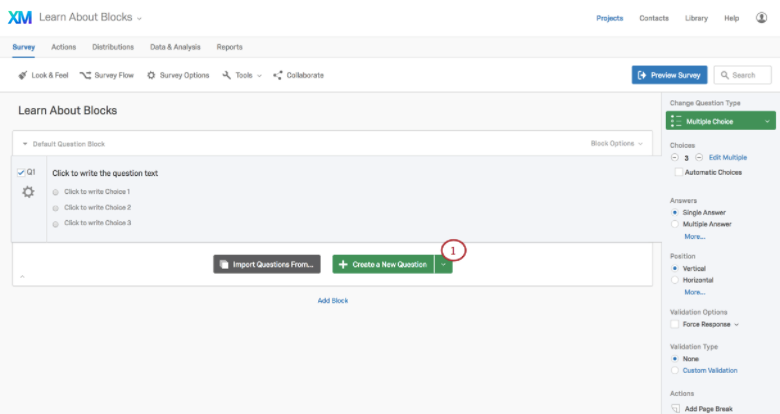
Task: Open Projects in top navigation
Action: [609, 18]
